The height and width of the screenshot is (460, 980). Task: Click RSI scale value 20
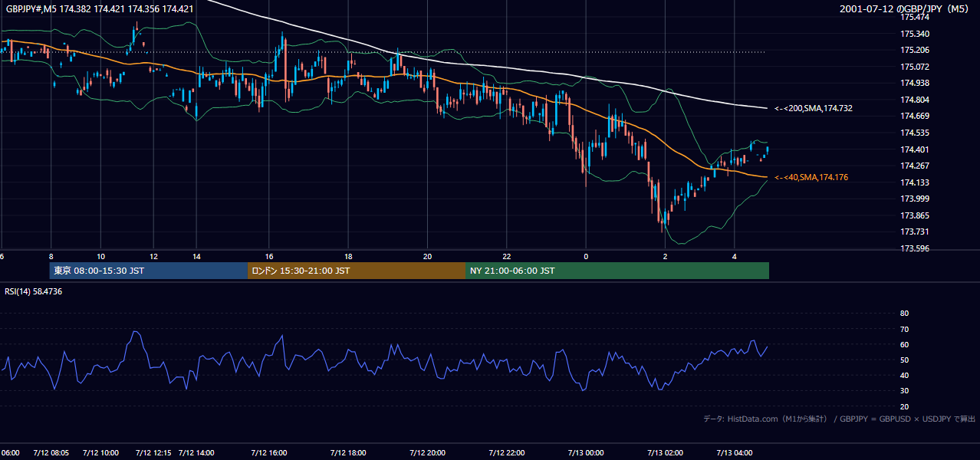click(904, 406)
